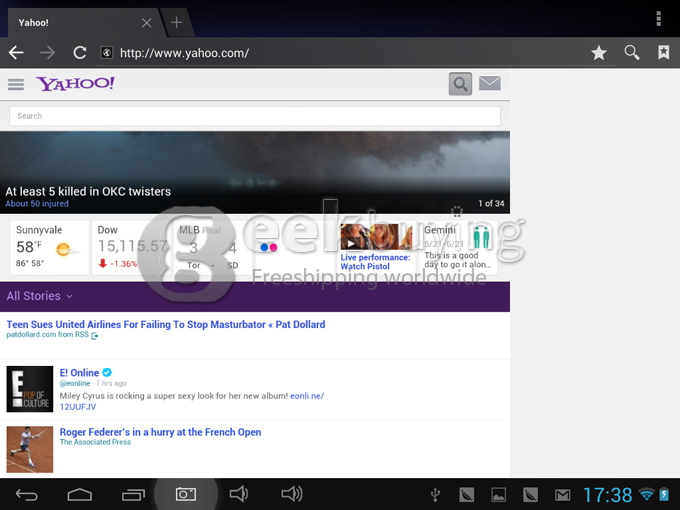
Task: Open browser search with the magnifier icon
Action: click(x=631, y=53)
